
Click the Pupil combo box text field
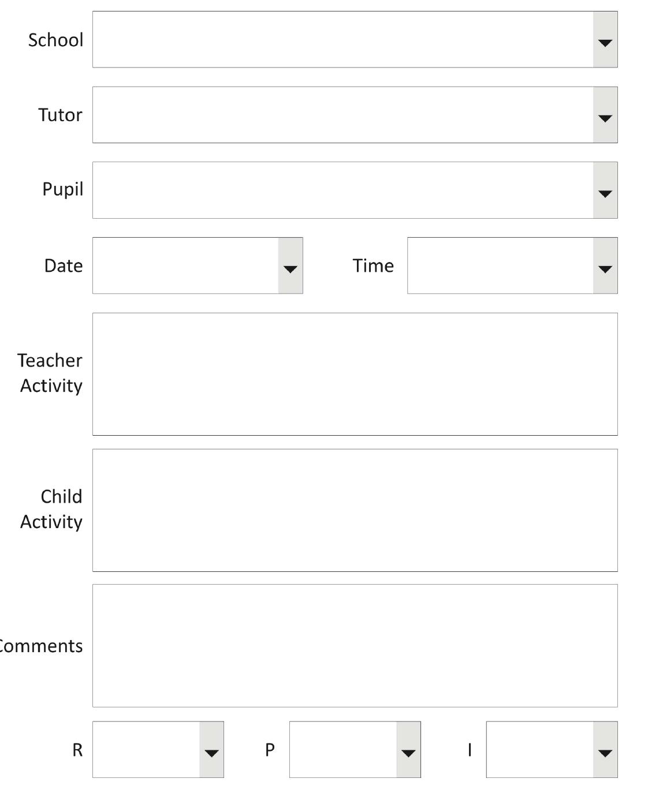click(342, 190)
